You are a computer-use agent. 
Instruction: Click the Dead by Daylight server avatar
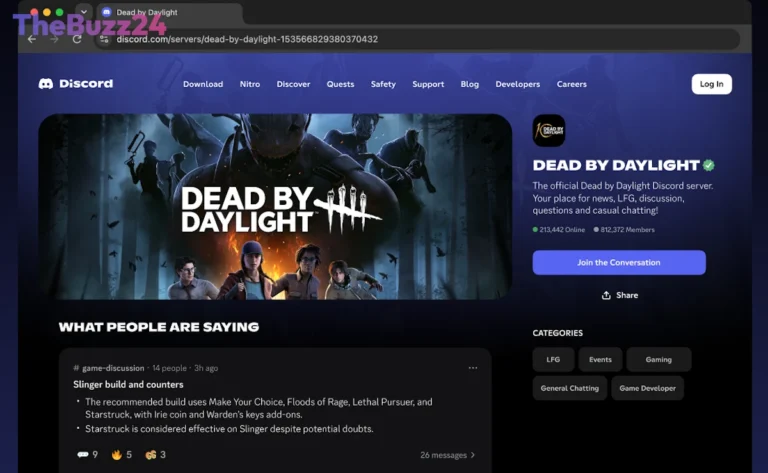(549, 131)
